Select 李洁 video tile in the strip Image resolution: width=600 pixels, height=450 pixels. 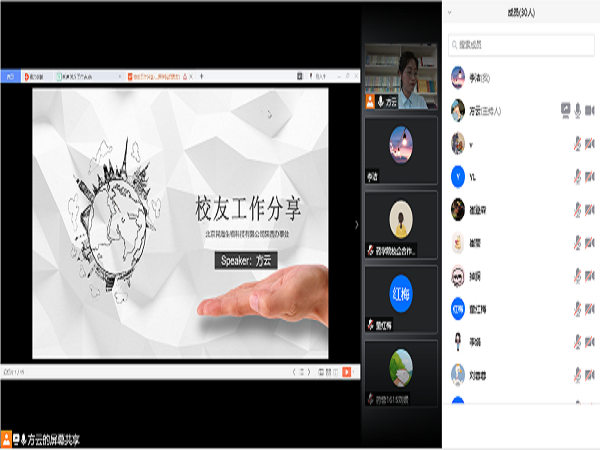[x=401, y=148]
